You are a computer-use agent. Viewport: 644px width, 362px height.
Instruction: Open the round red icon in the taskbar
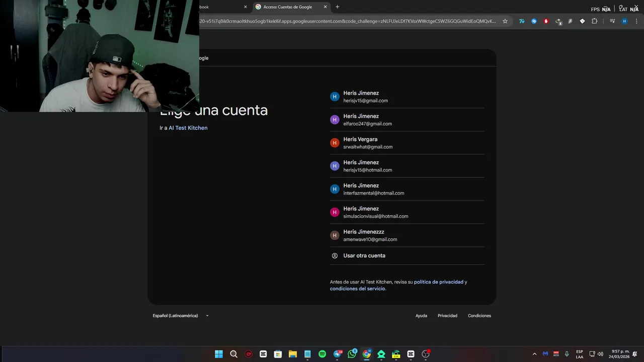[249, 354]
